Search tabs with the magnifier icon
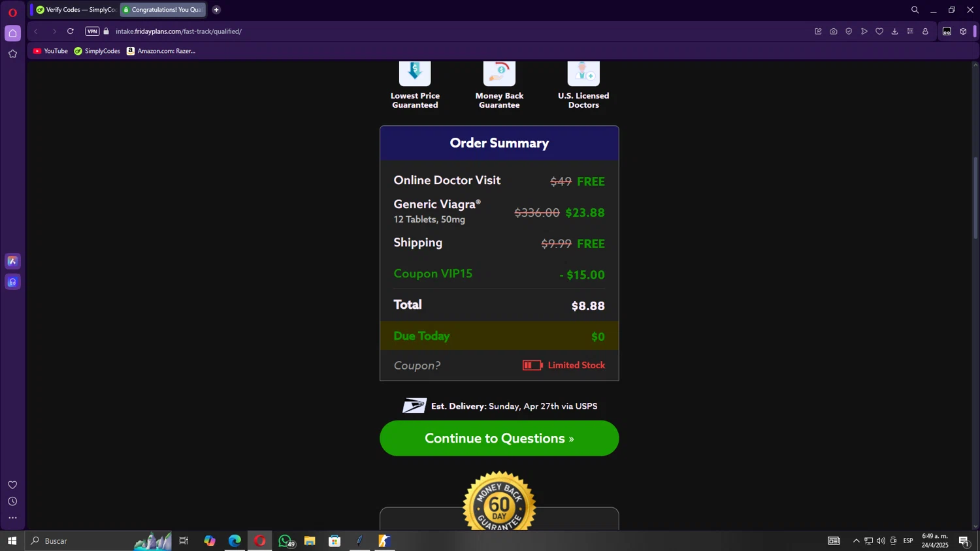The height and width of the screenshot is (551, 980). tap(915, 10)
